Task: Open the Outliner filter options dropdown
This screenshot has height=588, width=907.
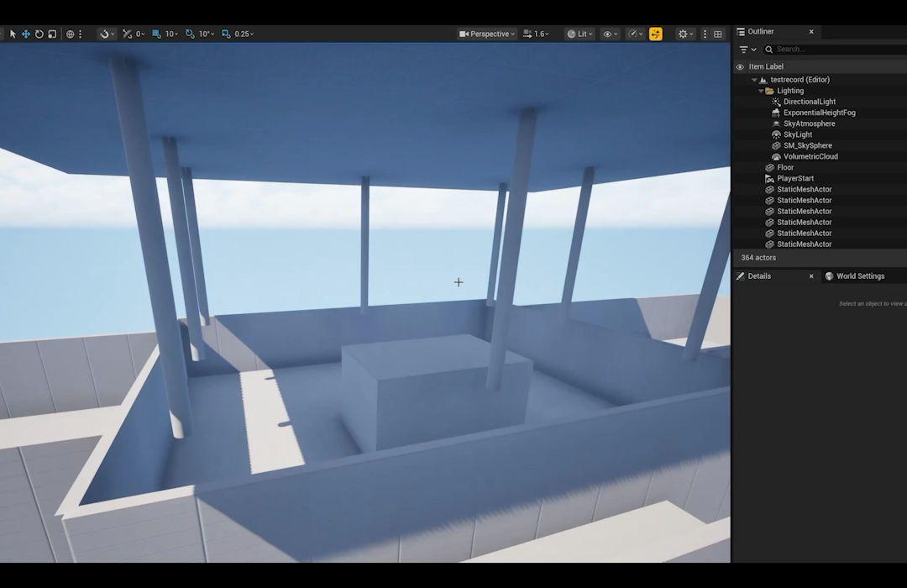Action: 747,50
